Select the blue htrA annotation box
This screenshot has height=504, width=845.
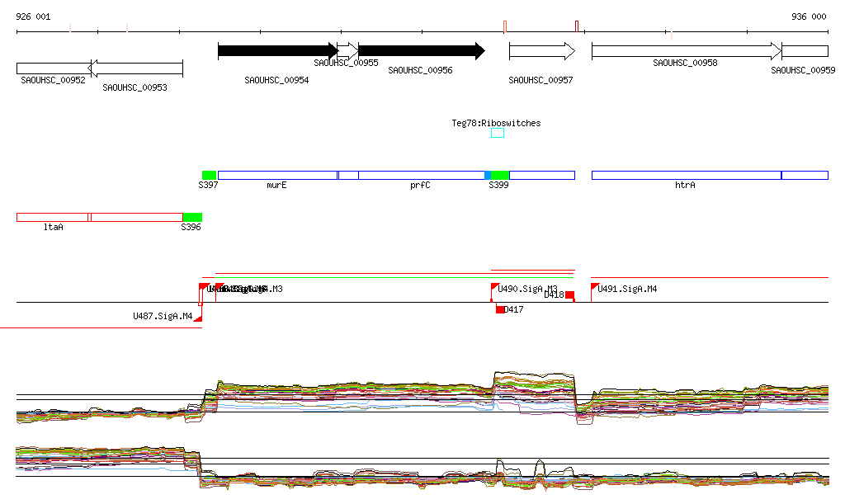(x=687, y=175)
